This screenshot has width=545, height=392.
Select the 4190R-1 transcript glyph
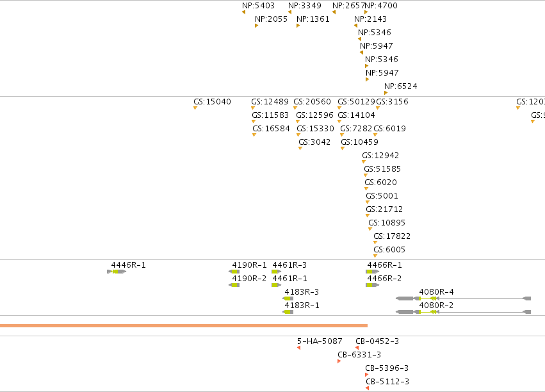tap(234, 272)
